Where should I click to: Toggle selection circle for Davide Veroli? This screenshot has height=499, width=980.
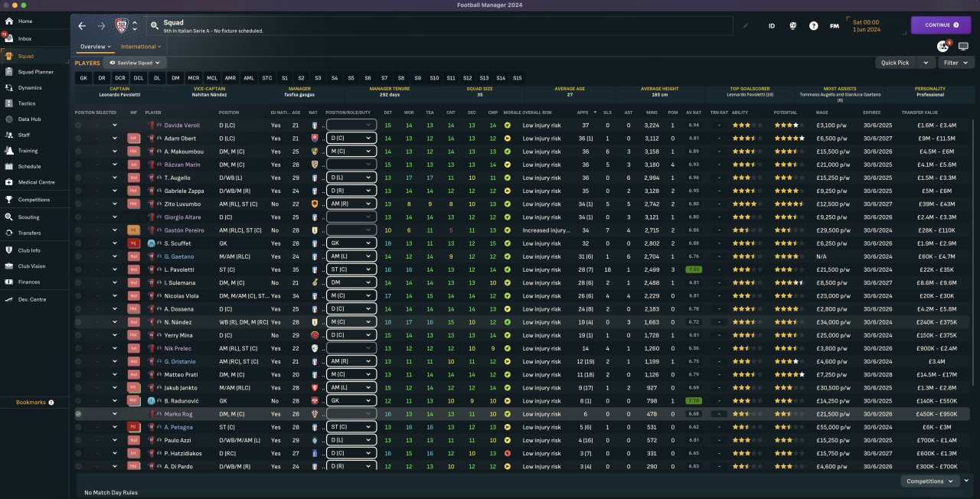[78, 125]
